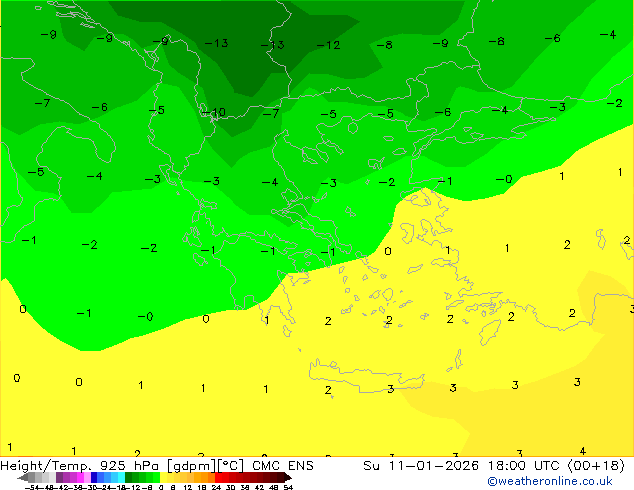634x490 pixels.
Task: Pick the magenta swatch in the legend
Action: [80, 477]
